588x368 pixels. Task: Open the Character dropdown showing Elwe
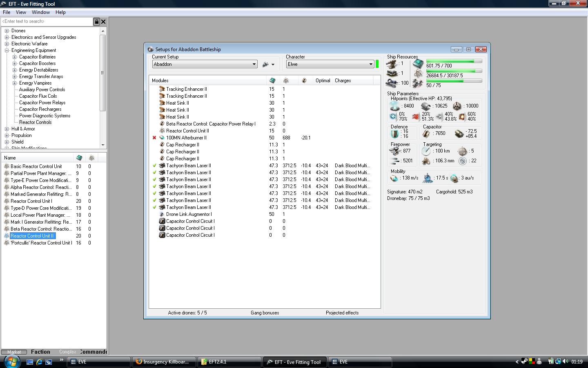coord(330,64)
